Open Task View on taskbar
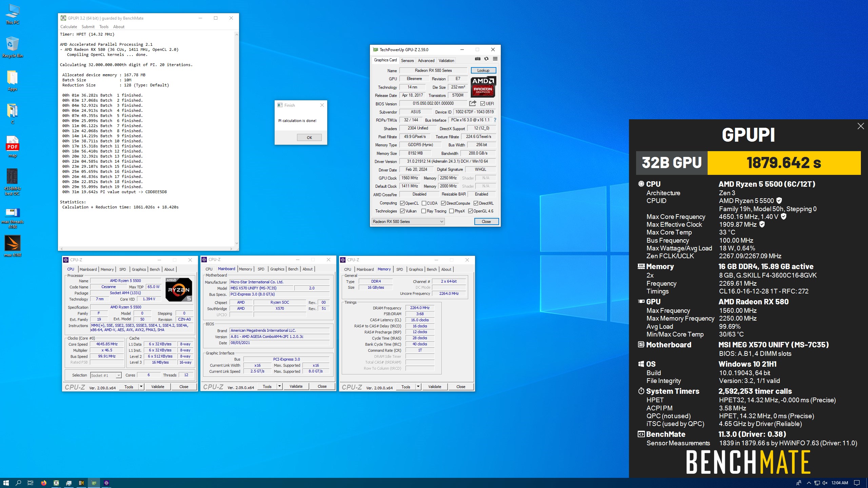Viewport: 868px width, 488px height. click(x=31, y=483)
